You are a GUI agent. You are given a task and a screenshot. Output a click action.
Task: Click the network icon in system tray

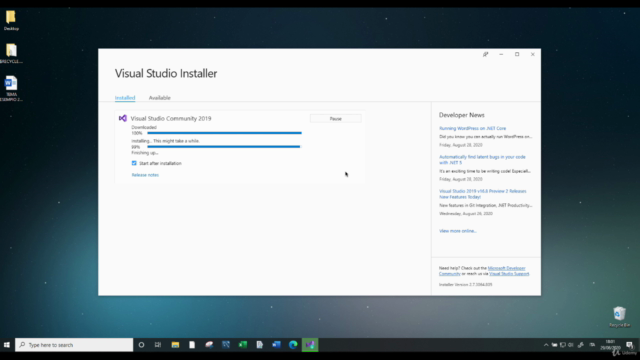[562, 345]
